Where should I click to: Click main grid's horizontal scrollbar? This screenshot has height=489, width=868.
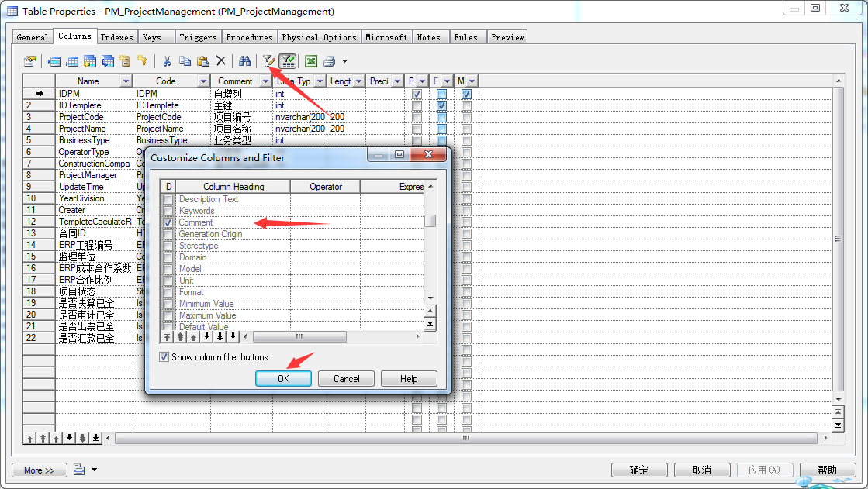[466, 438]
